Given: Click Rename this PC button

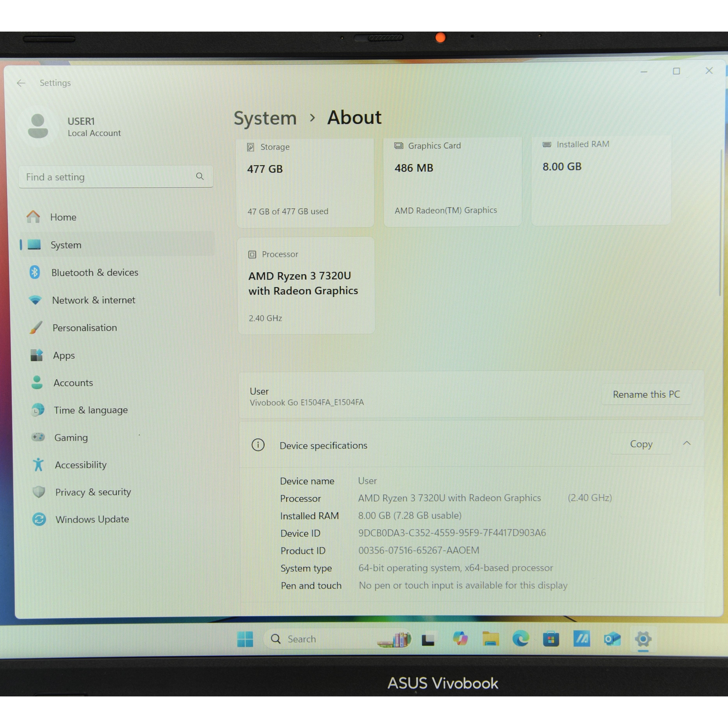Looking at the screenshot, I should (646, 394).
